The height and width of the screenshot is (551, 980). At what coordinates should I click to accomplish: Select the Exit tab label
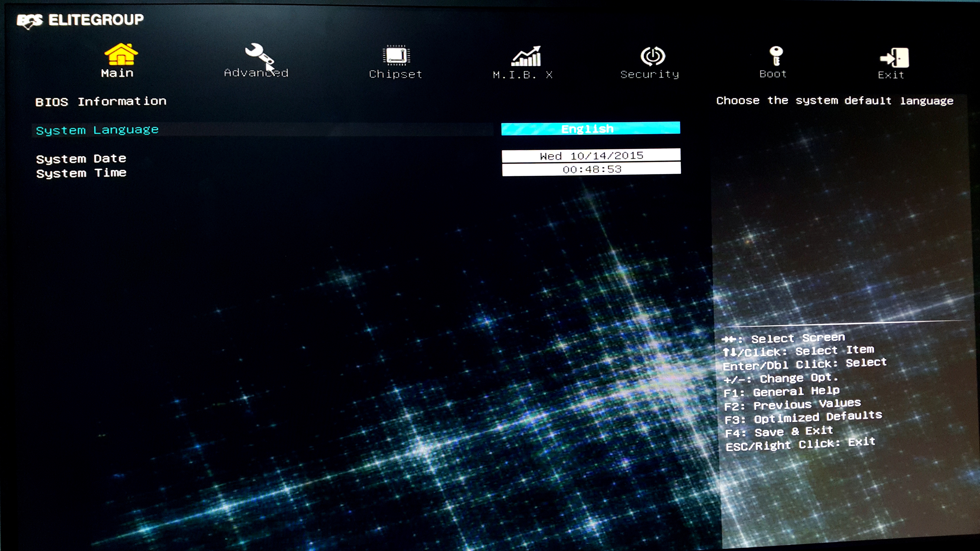[x=891, y=75]
